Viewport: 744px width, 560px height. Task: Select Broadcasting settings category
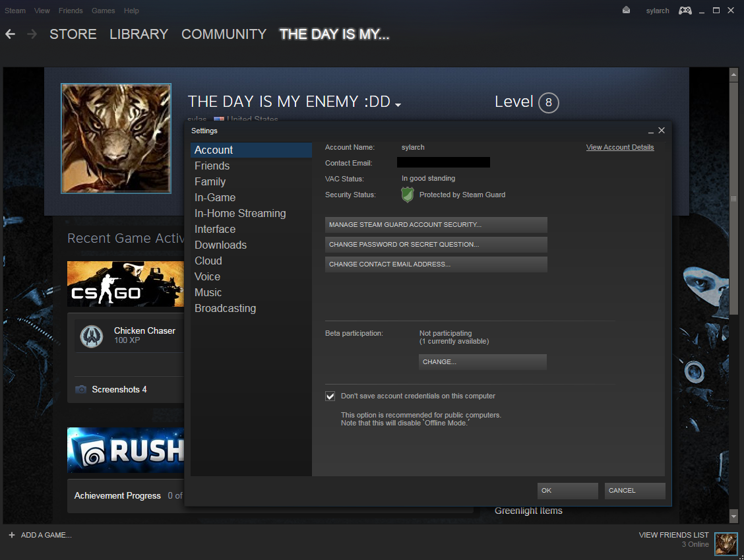[x=251, y=309]
